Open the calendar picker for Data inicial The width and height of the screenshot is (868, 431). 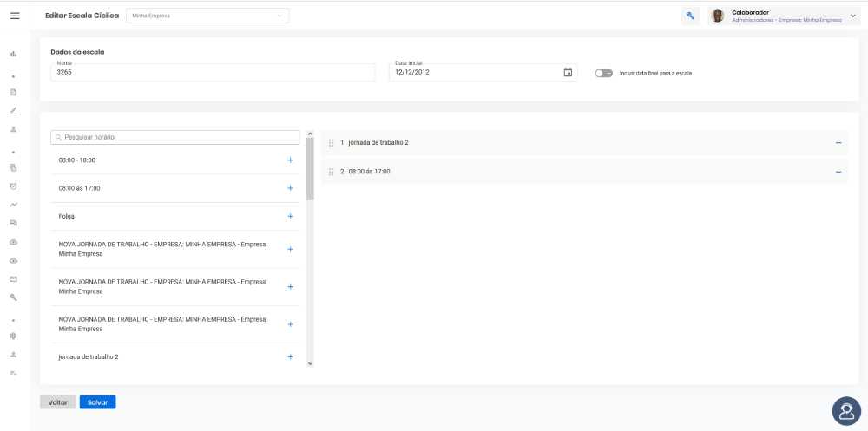[568, 73]
